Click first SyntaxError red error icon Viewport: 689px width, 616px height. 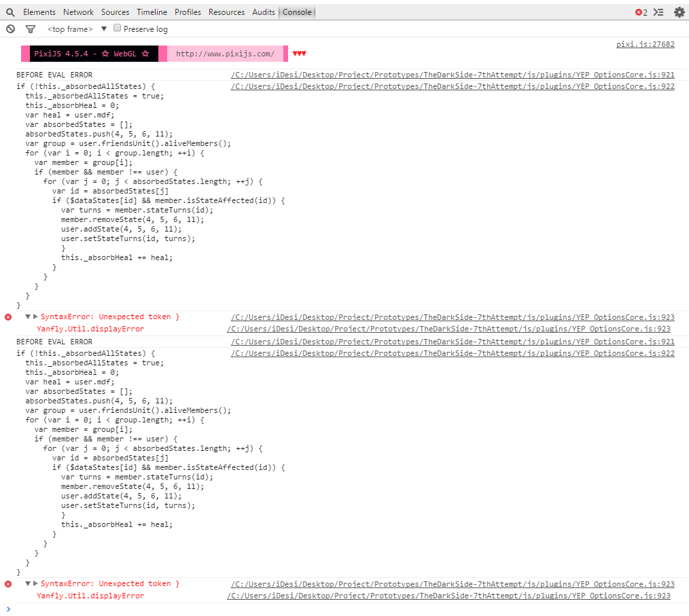click(x=8, y=317)
